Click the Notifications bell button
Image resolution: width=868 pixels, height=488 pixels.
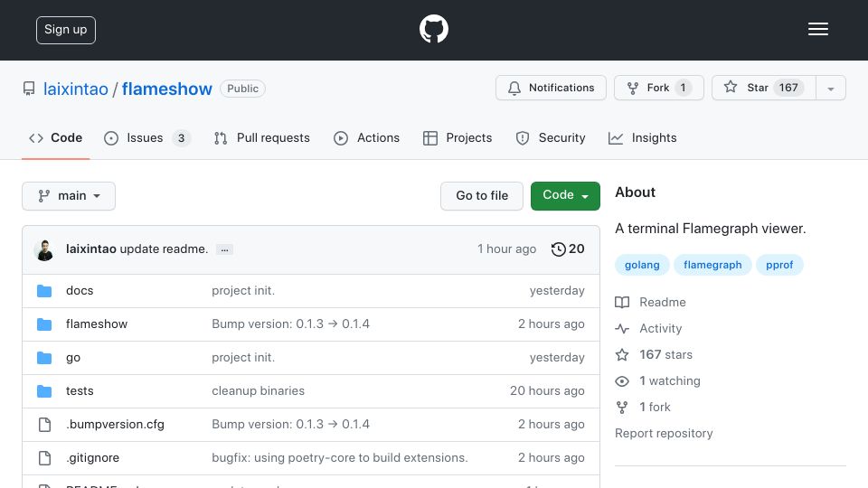pyautogui.click(x=551, y=88)
